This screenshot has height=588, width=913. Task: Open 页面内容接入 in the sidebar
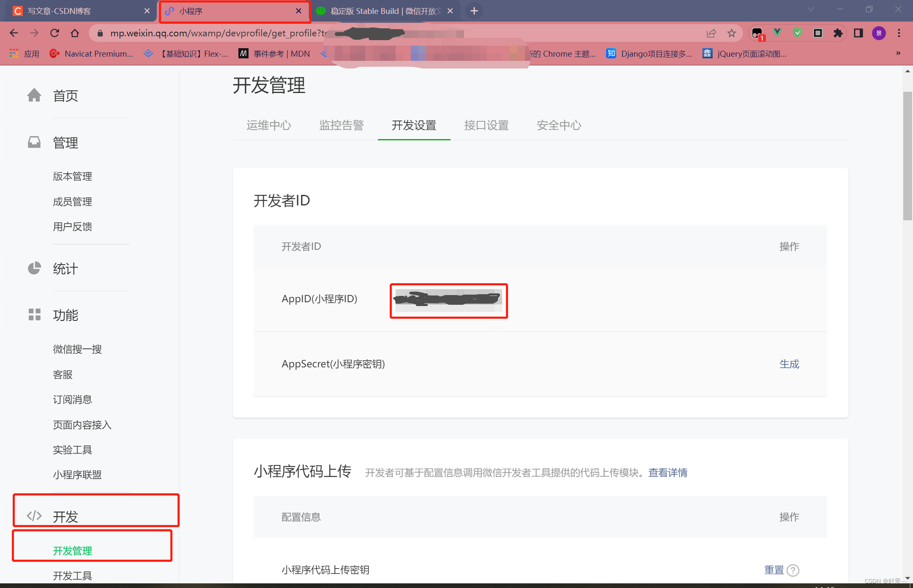[82, 425]
